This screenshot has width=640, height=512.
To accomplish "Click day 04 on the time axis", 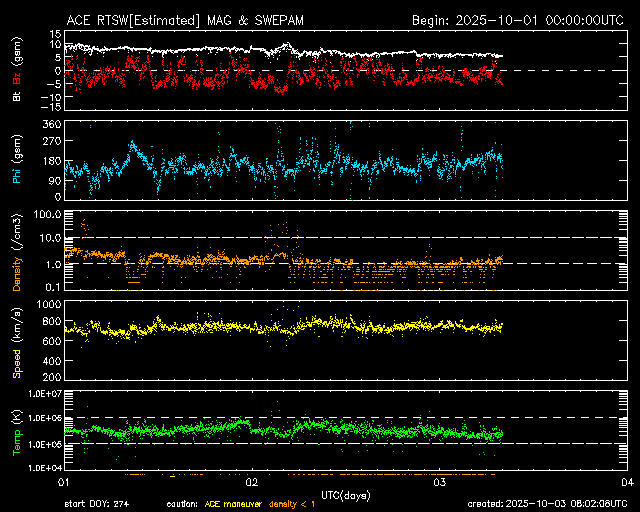I will coord(626,482).
